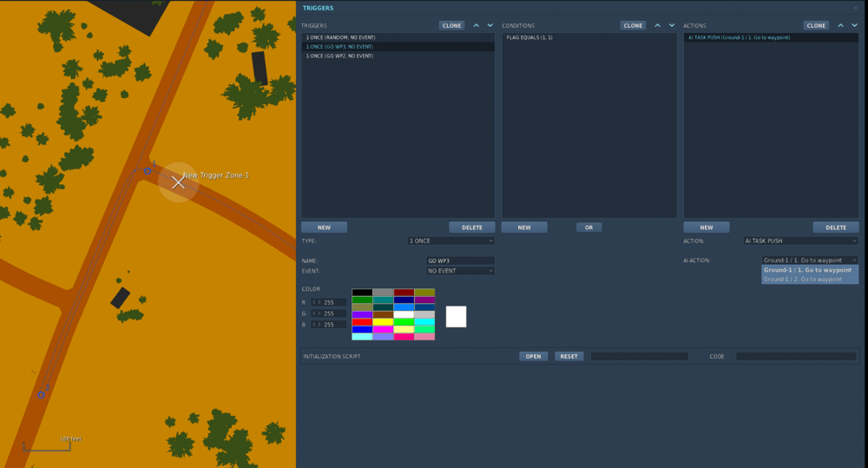Move selected trigger up in the list

click(476, 25)
